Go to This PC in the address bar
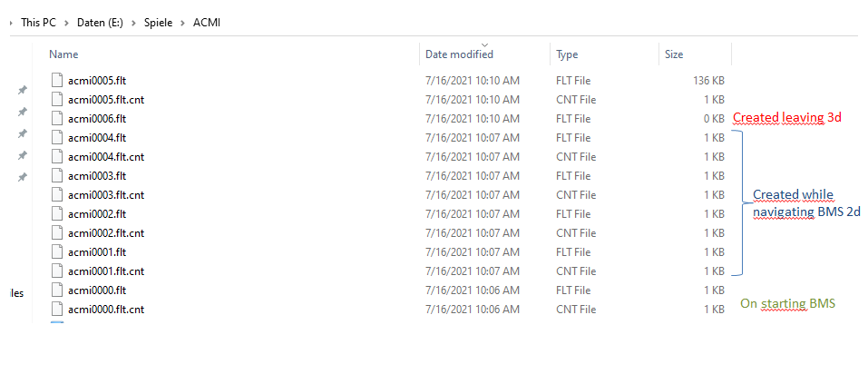Image resolution: width=868 pixels, height=374 pixels. tap(38, 23)
